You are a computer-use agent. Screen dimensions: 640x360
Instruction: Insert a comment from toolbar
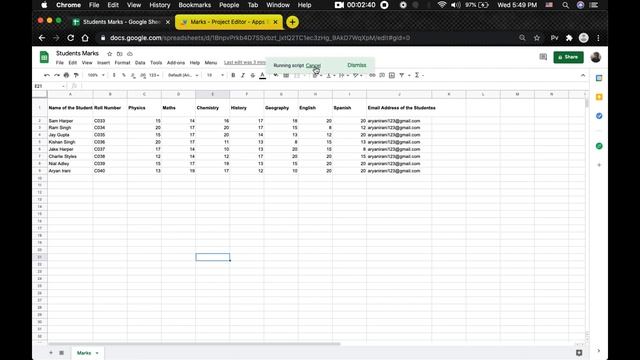(x=382, y=75)
